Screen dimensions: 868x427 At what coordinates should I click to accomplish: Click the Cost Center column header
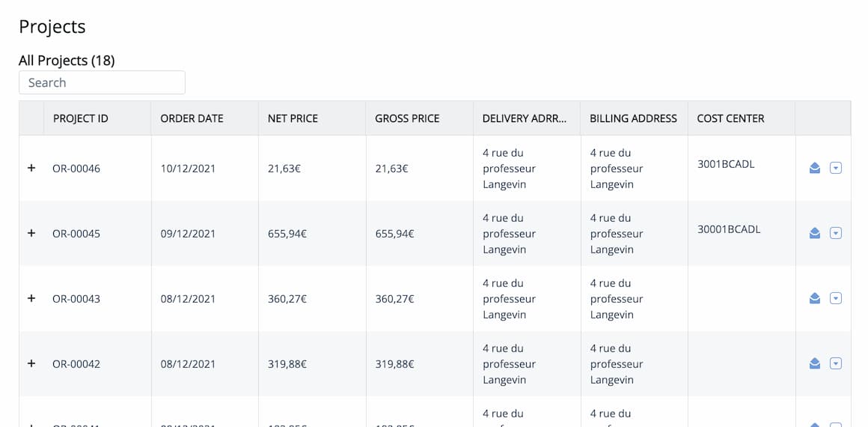(x=731, y=118)
